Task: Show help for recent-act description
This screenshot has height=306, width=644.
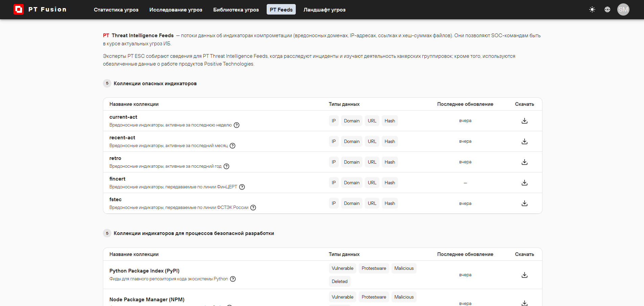Action: click(232, 146)
